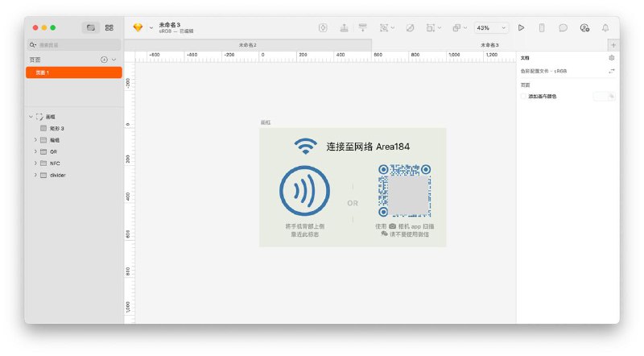Select the NFC layer name
644x356 pixels.
pos(55,164)
